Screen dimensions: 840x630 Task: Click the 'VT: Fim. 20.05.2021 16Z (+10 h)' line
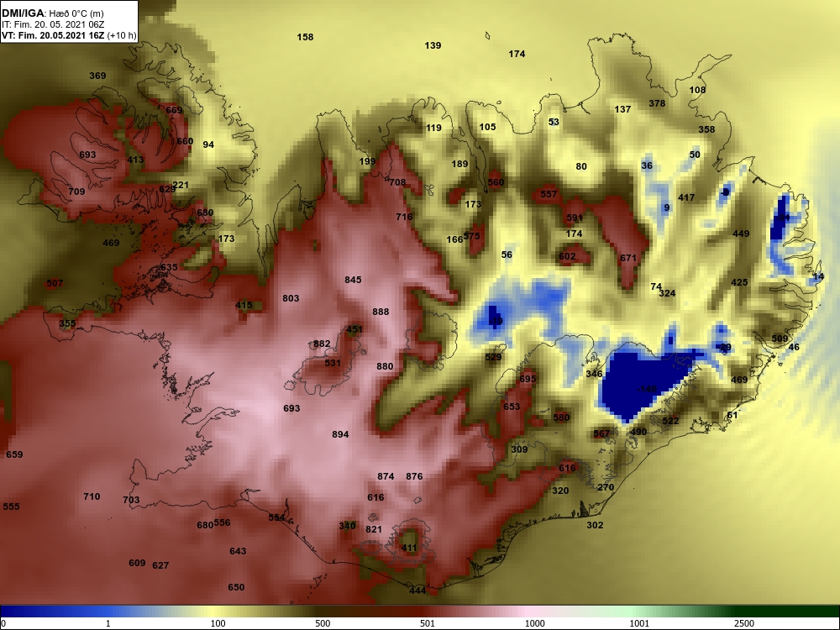[69, 36]
